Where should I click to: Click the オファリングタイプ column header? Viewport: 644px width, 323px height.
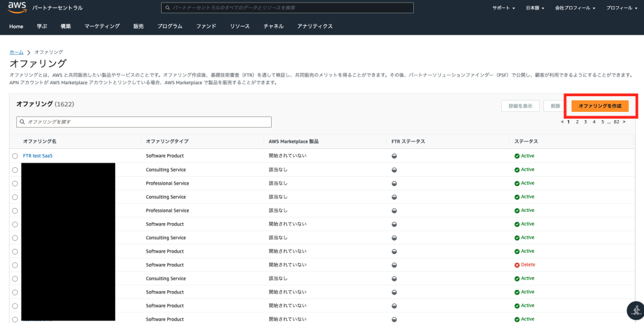[167, 141]
